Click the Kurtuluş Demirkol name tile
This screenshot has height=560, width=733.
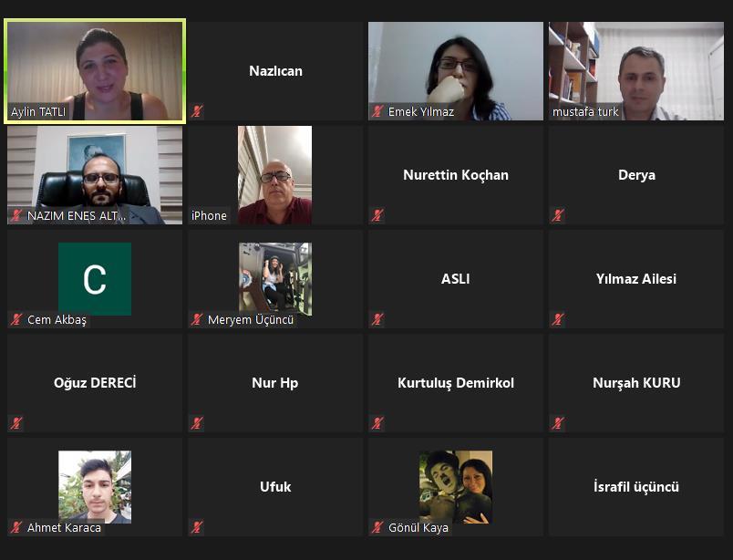[x=456, y=383]
